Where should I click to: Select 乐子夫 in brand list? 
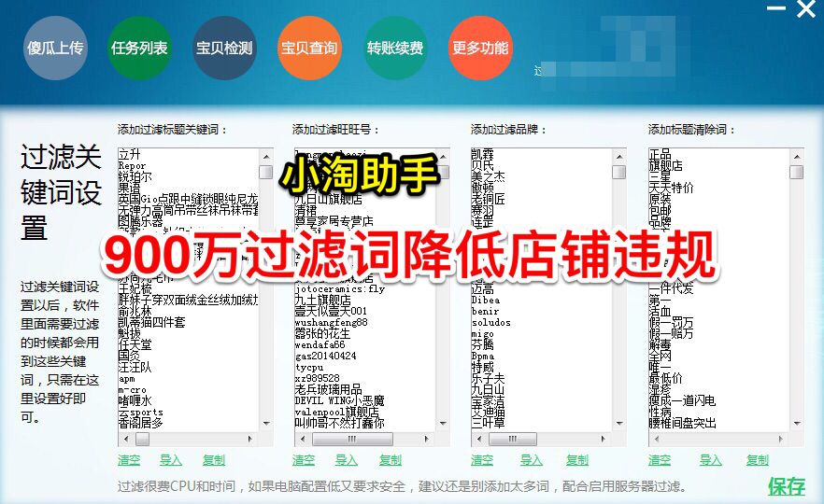tap(489, 378)
